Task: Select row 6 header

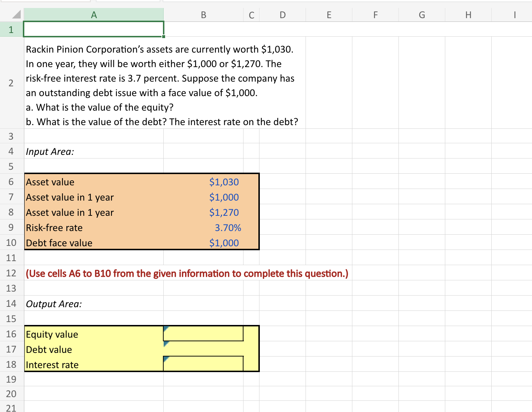Action: (x=12, y=181)
